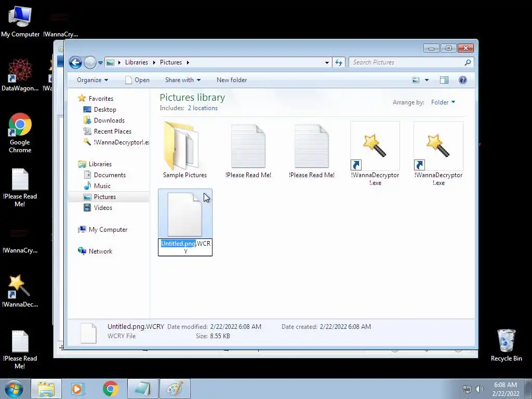This screenshot has height=399, width=532.
Task: Select My Computer desktop icon
Action: tap(20, 22)
